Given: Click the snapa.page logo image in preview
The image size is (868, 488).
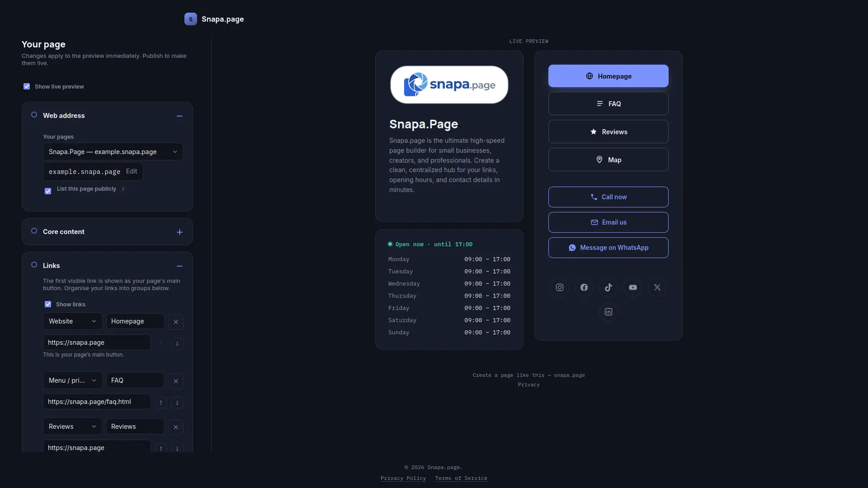Looking at the screenshot, I should coord(449,85).
